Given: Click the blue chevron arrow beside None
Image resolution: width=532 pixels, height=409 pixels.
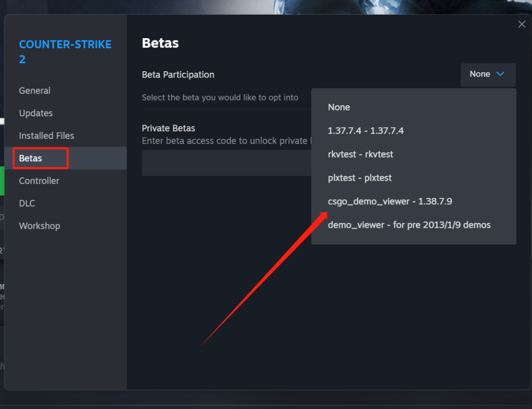Looking at the screenshot, I should pos(500,74).
